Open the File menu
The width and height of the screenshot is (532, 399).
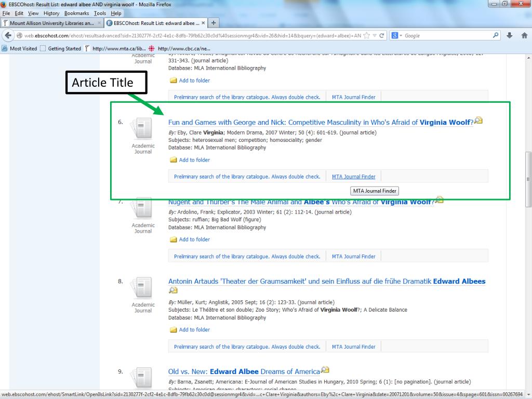[x=6, y=13]
